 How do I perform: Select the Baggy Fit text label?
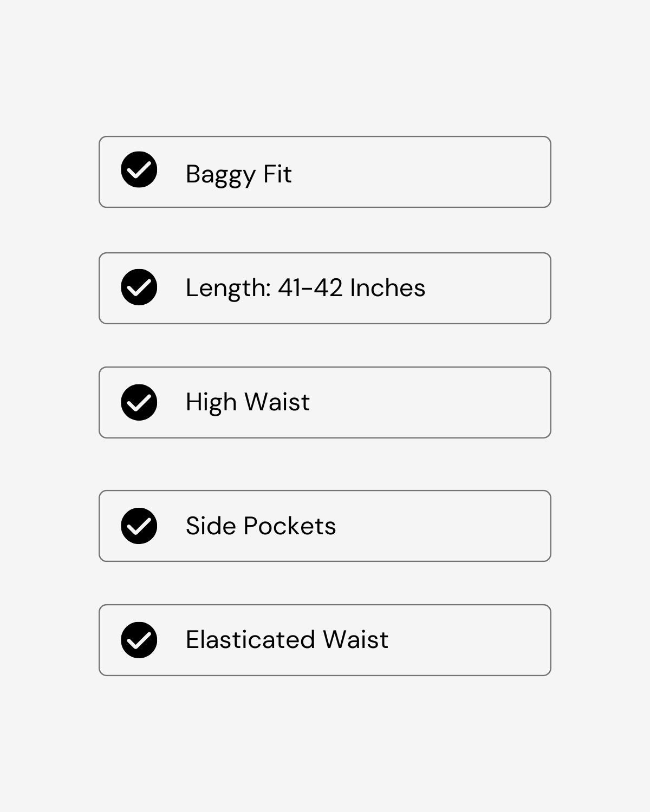(x=238, y=174)
